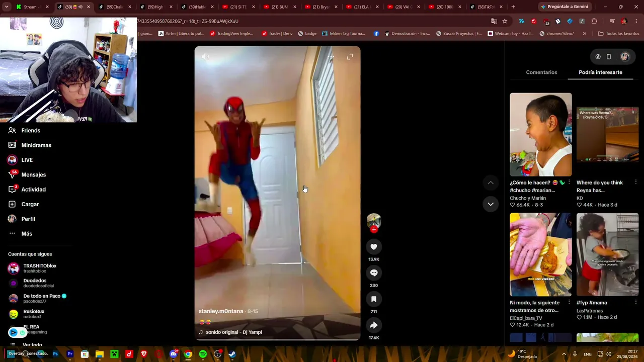Switch to the Stream browser tab

pos(31,7)
